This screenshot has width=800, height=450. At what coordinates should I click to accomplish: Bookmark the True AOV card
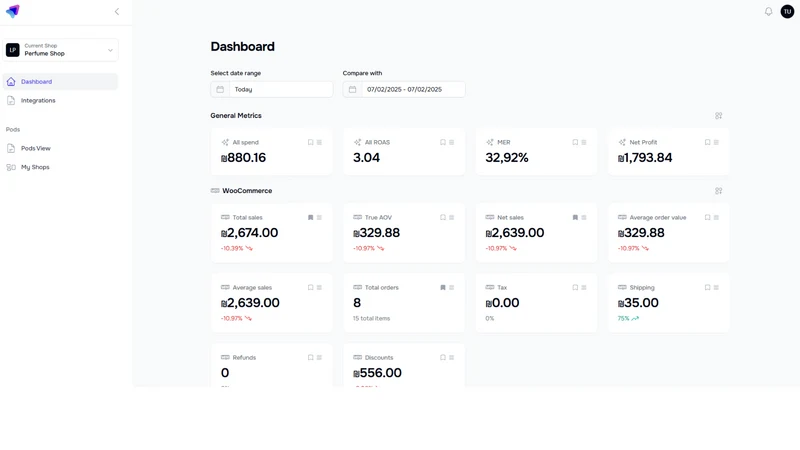442,217
